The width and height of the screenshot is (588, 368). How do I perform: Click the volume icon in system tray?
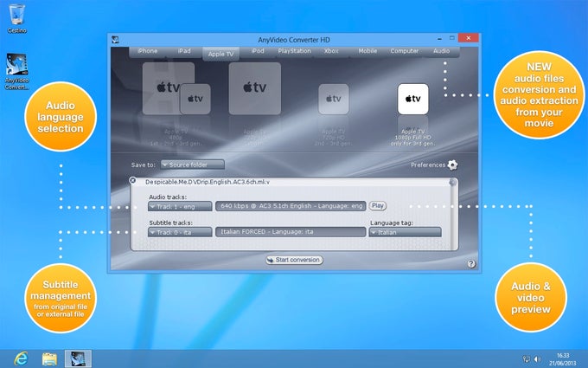tap(537, 359)
